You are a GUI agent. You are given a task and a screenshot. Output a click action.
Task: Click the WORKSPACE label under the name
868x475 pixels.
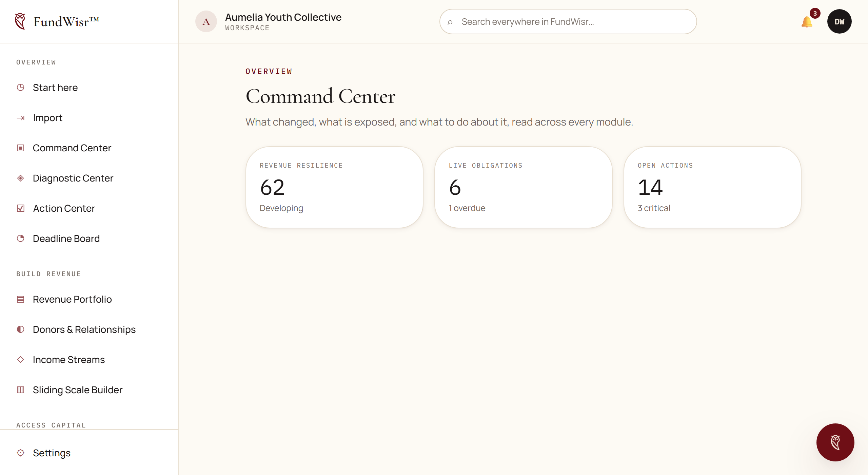click(247, 28)
